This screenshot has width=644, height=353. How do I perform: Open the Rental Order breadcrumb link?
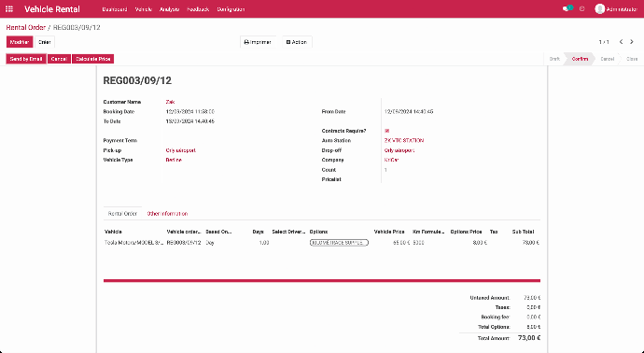25,27
